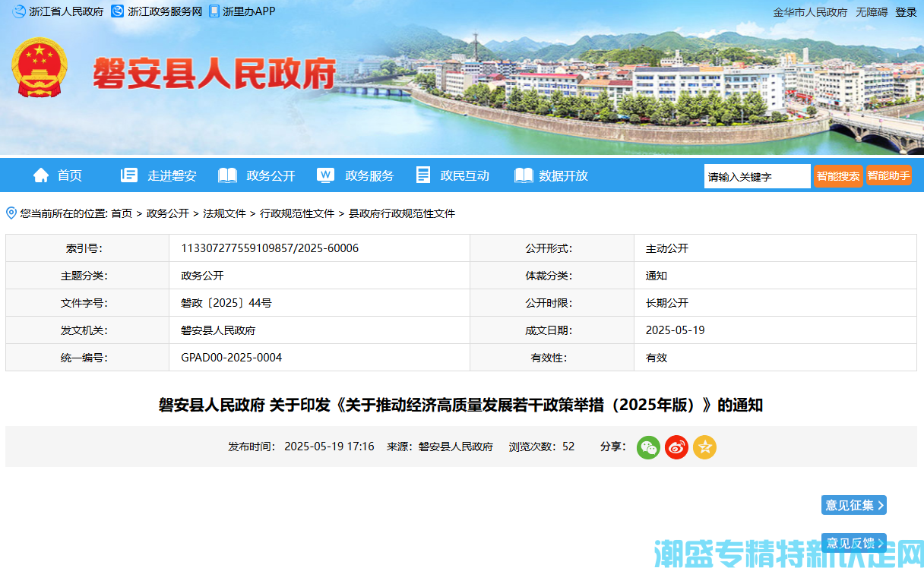Viewport: 924px width, 568px height.
Task: Open the 浙江省人民政府 text link
Action: pos(66,11)
